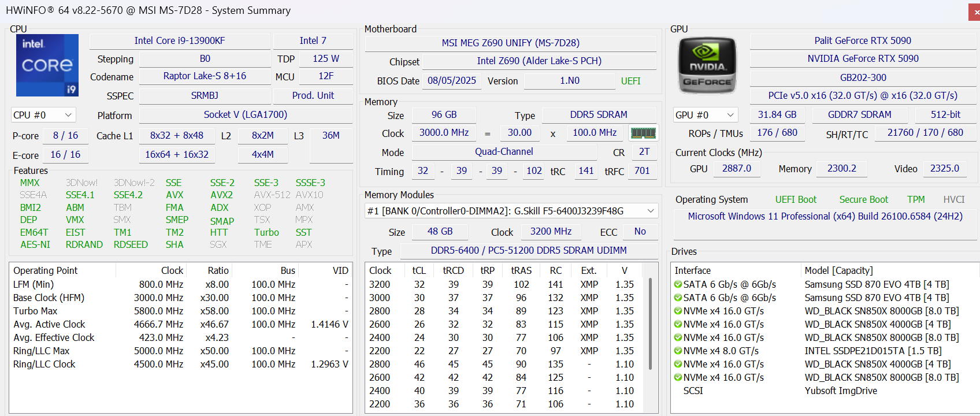This screenshot has width=980, height=416.
Task: Click the Intel Core i9-13900KF name field
Action: (180, 40)
